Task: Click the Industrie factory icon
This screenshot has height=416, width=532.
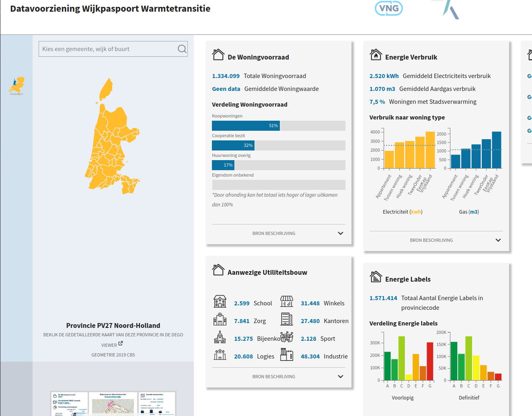Action: tap(286, 354)
